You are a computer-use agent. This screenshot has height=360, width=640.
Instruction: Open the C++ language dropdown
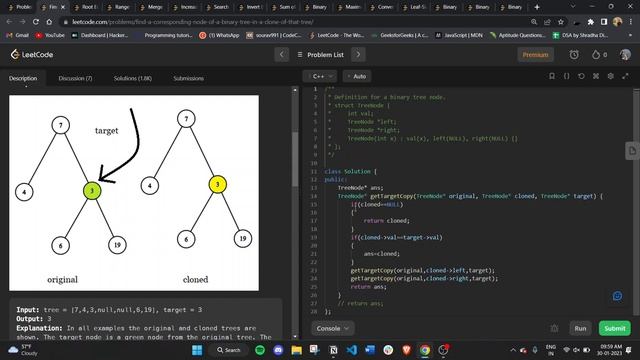(320, 76)
